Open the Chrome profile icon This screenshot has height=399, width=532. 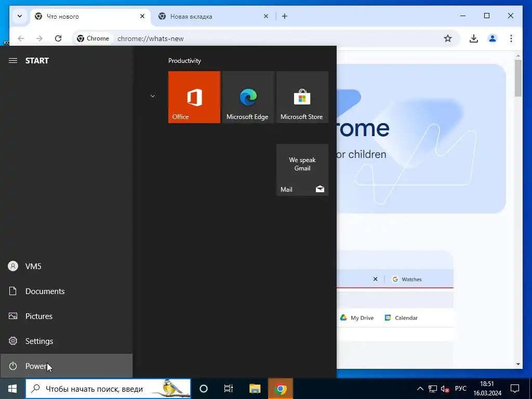pyautogui.click(x=493, y=38)
